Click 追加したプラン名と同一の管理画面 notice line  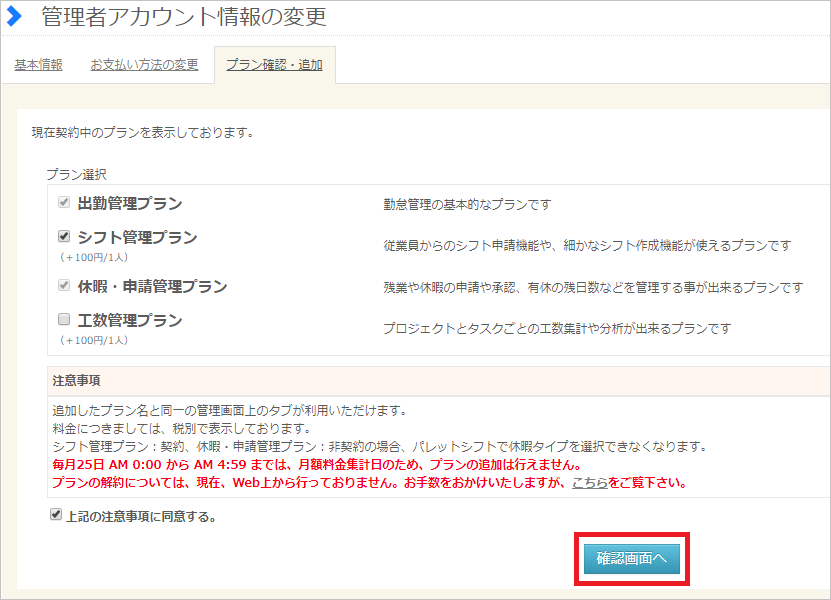(x=230, y=410)
